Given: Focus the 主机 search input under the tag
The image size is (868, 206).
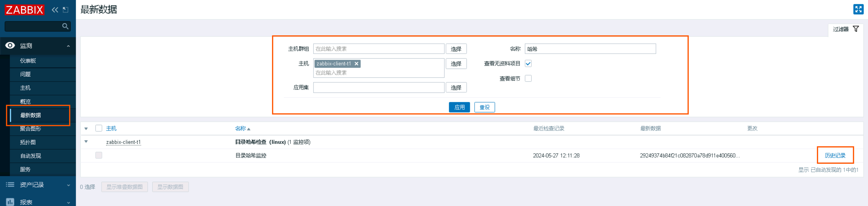Looking at the screenshot, I should point(378,73).
